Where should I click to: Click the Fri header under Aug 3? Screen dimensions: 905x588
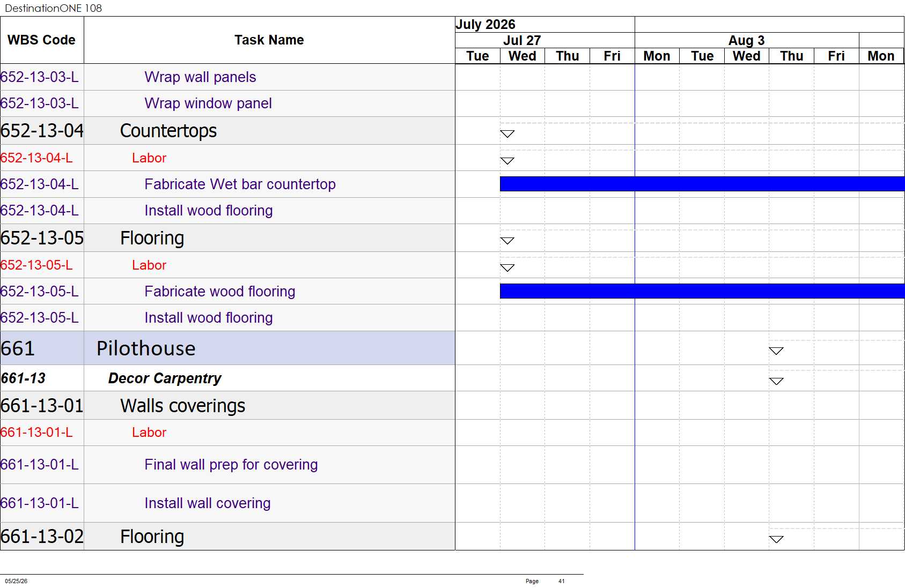click(x=836, y=56)
